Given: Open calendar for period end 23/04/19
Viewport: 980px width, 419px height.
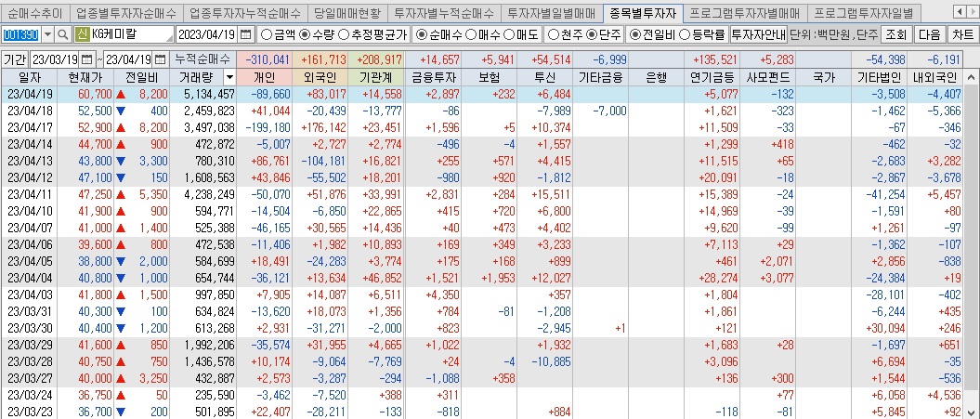Looking at the screenshot, I should pyautogui.click(x=161, y=60).
